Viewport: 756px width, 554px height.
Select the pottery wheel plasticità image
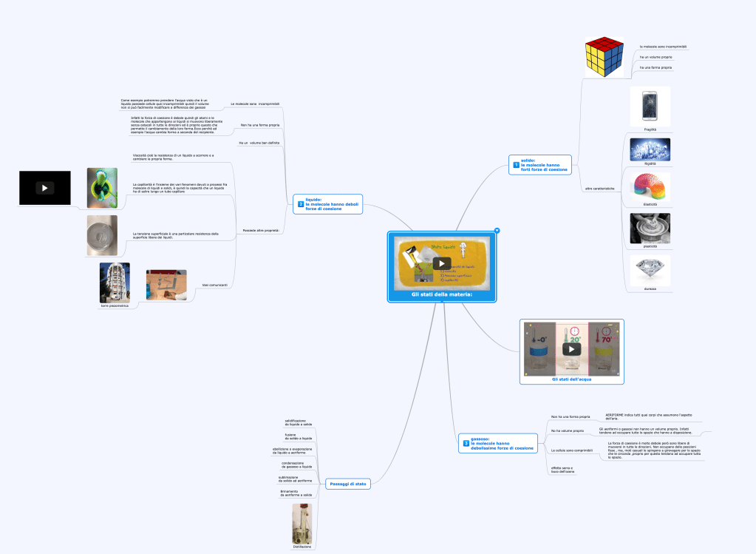click(x=650, y=228)
